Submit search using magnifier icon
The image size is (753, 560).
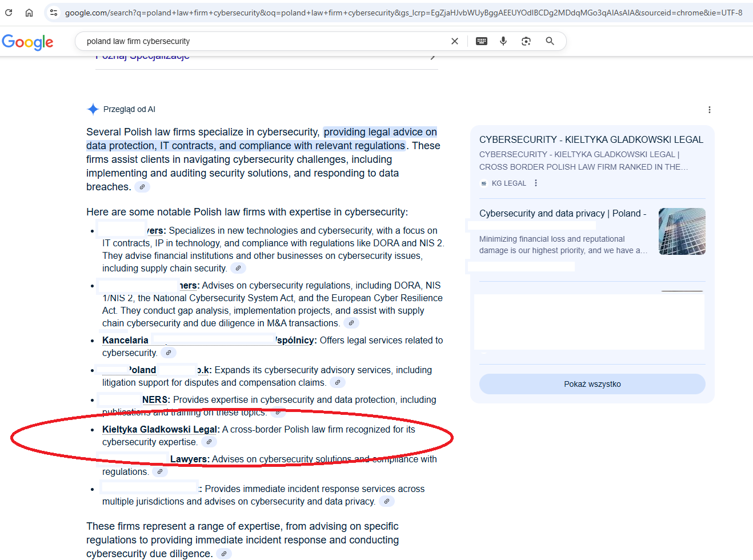pos(550,41)
